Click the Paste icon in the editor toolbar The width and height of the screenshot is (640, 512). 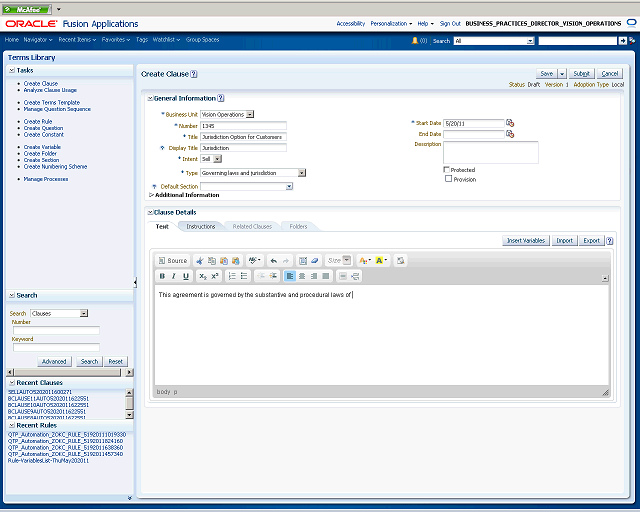click(x=224, y=260)
